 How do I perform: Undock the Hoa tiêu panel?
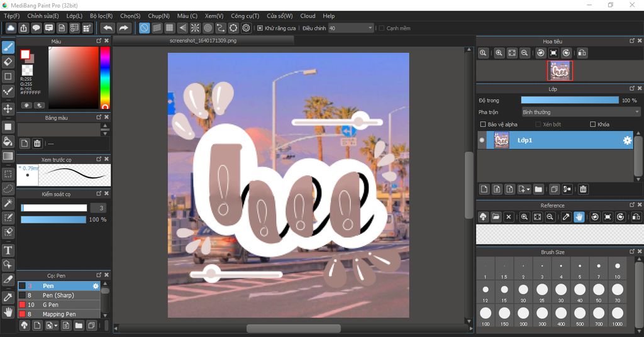[x=632, y=41]
